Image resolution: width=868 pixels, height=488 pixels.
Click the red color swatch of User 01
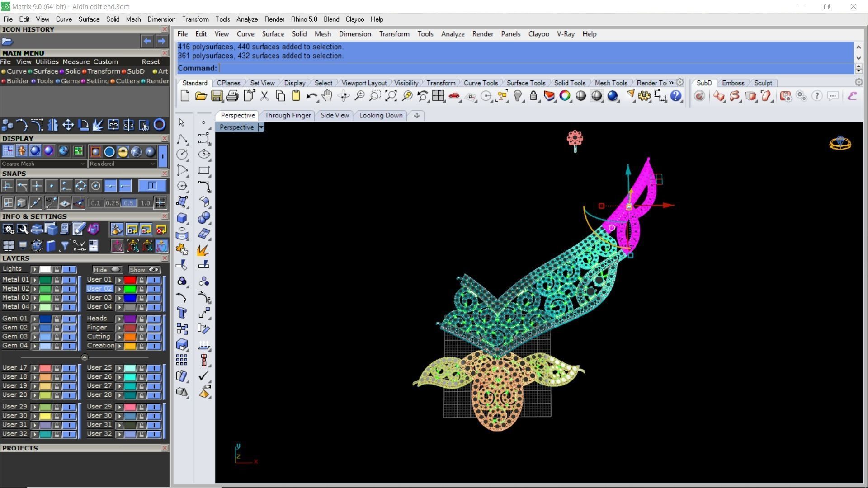coord(130,280)
